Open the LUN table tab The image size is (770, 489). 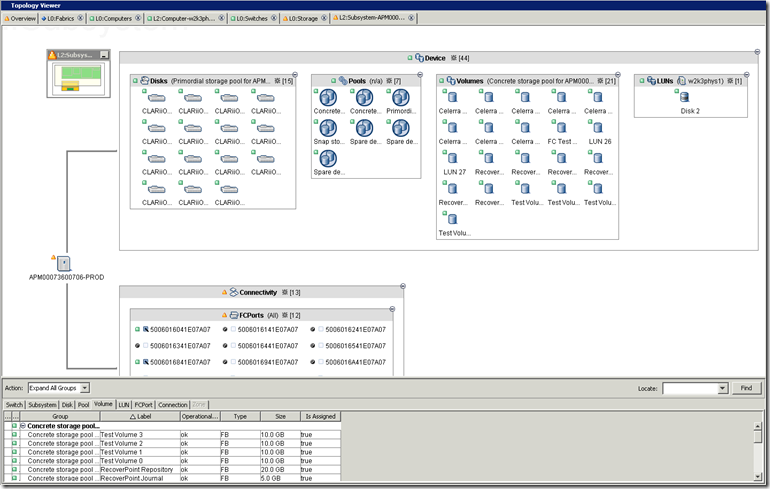click(x=124, y=405)
